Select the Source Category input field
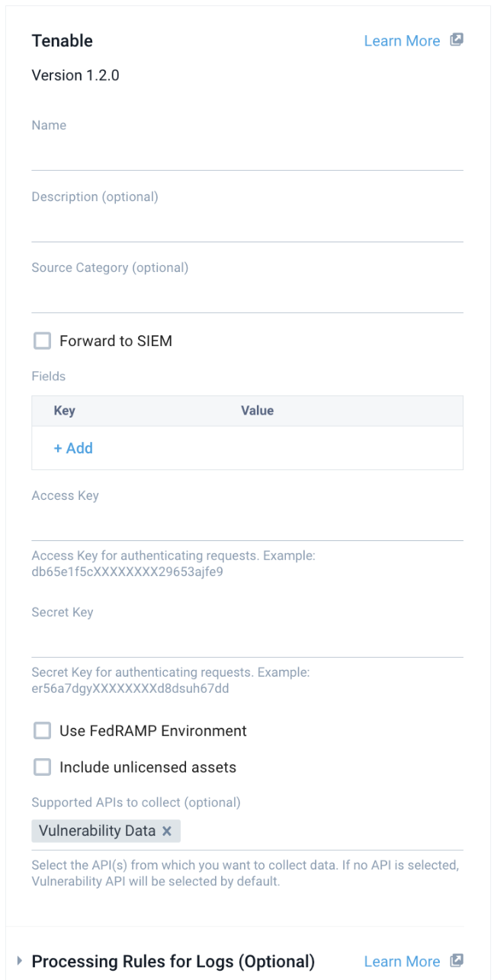Screen dimensions: 494x980 click(x=247, y=298)
